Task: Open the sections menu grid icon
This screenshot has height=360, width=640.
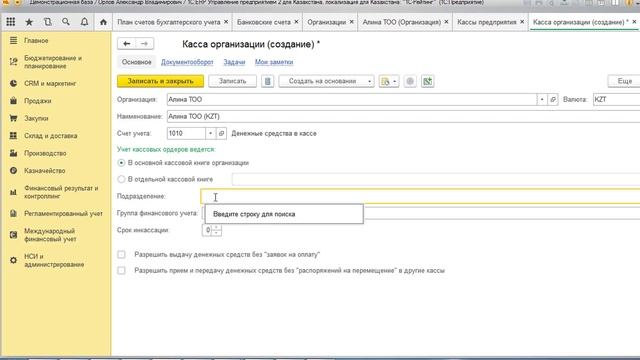Action: 11,22
